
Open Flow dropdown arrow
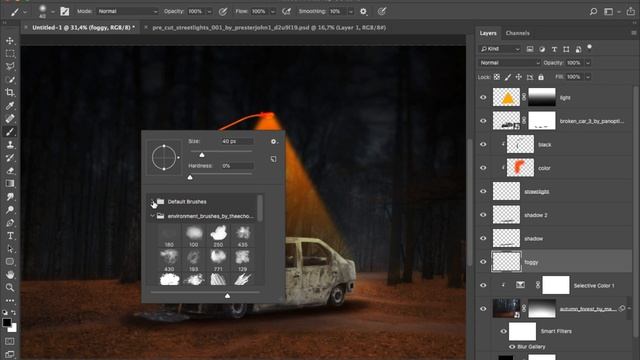pos(273,11)
